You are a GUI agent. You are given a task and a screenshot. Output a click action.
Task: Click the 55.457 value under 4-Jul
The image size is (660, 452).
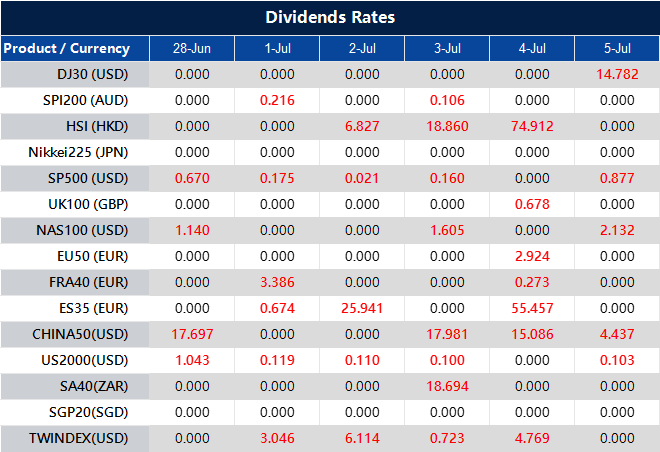click(x=532, y=308)
